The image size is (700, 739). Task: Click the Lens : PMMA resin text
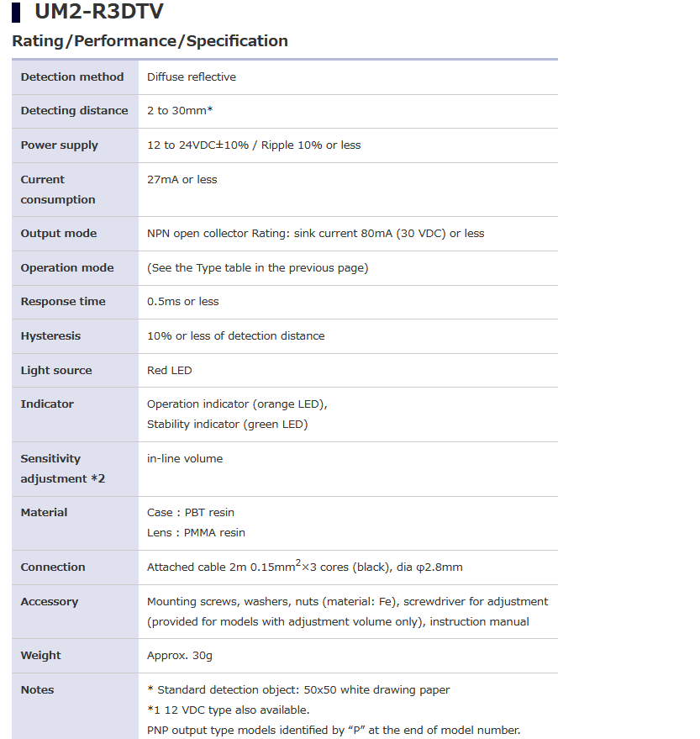(196, 532)
